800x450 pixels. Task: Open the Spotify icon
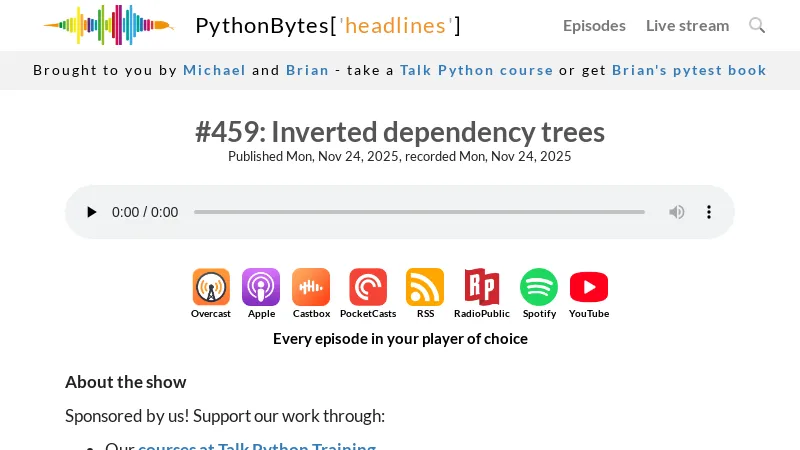(x=539, y=288)
